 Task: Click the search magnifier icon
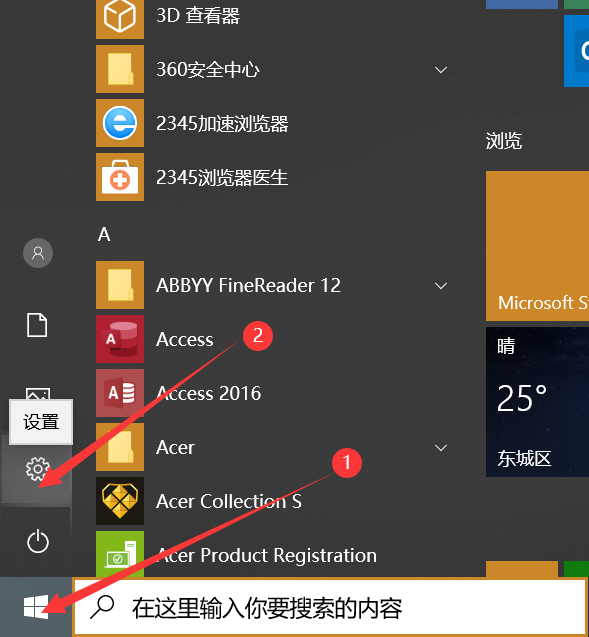pos(102,607)
